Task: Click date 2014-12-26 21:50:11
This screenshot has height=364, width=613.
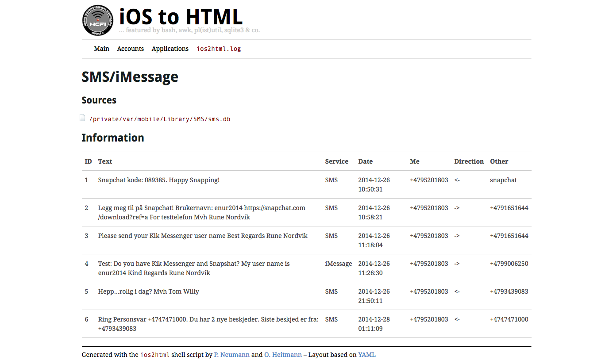Action: [374, 296]
